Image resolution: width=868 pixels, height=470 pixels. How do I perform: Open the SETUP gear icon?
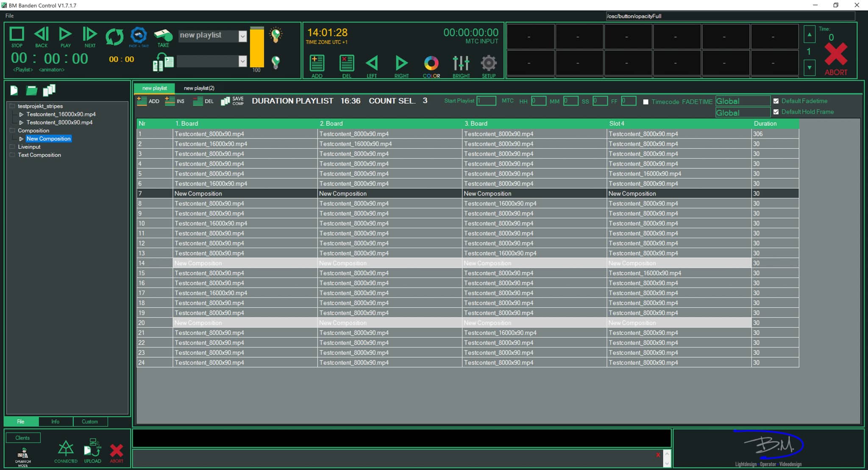(488, 64)
